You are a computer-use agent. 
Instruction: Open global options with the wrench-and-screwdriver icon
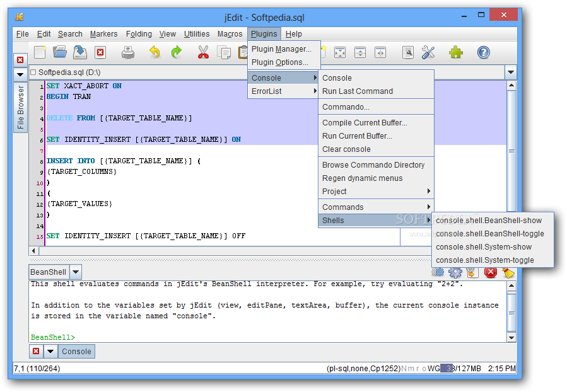click(428, 52)
